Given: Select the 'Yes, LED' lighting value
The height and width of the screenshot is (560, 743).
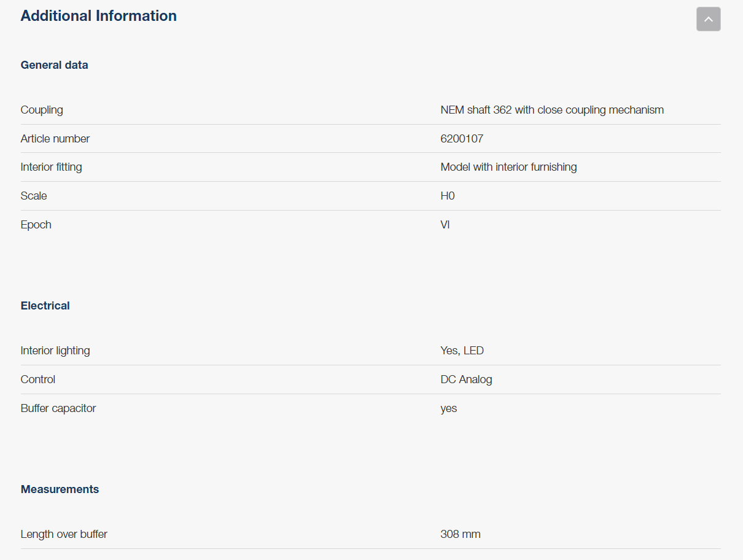Looking at the screenshot, I should point(462,351).
